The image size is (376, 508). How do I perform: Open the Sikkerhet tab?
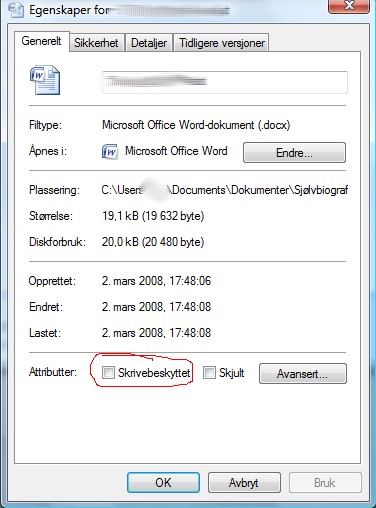96,43
